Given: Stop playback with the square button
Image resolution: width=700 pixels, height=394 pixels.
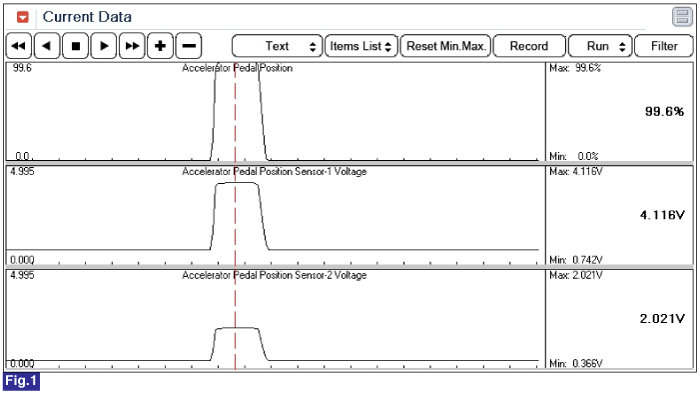Looking at the screenshot, I should [75, 46].
